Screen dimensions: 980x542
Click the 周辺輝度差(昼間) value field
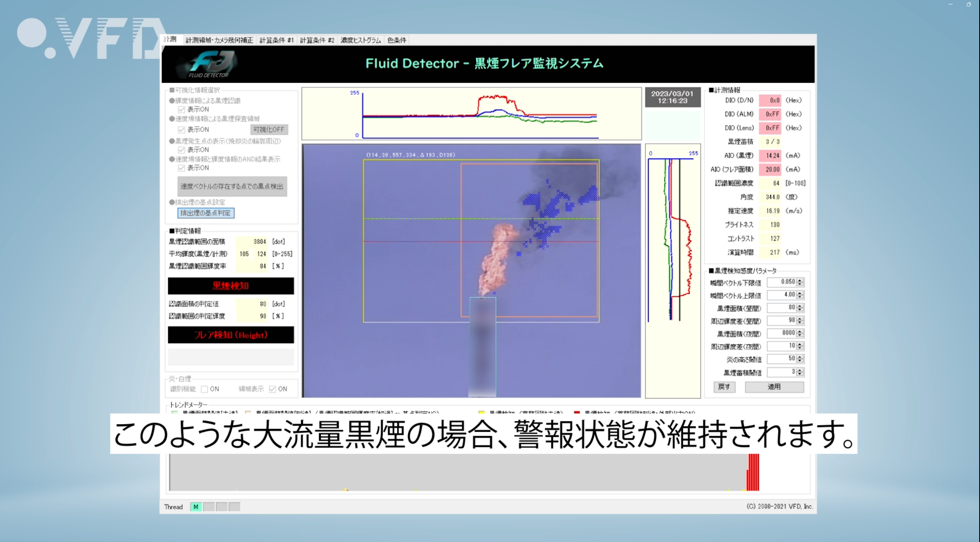(781, 320)
